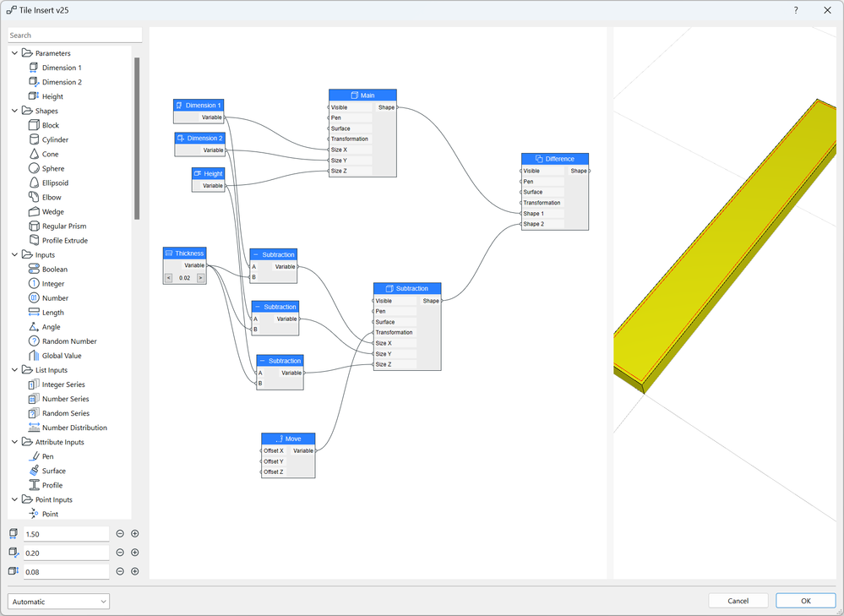
Task: Choose the Random Number input icon
Action: pyautogui.click(x=34, y=341)
